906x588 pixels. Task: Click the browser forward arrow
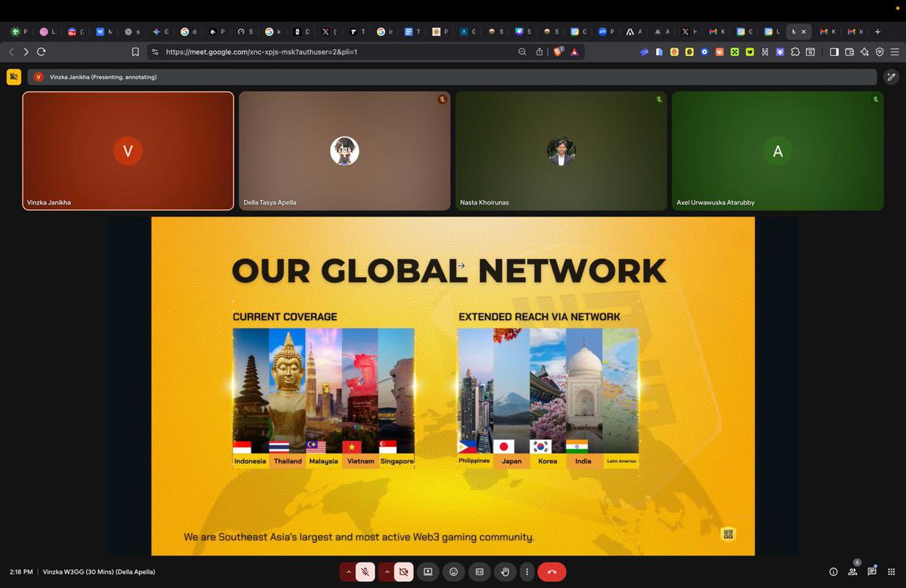pyautogui.click(x=26, y=51)
